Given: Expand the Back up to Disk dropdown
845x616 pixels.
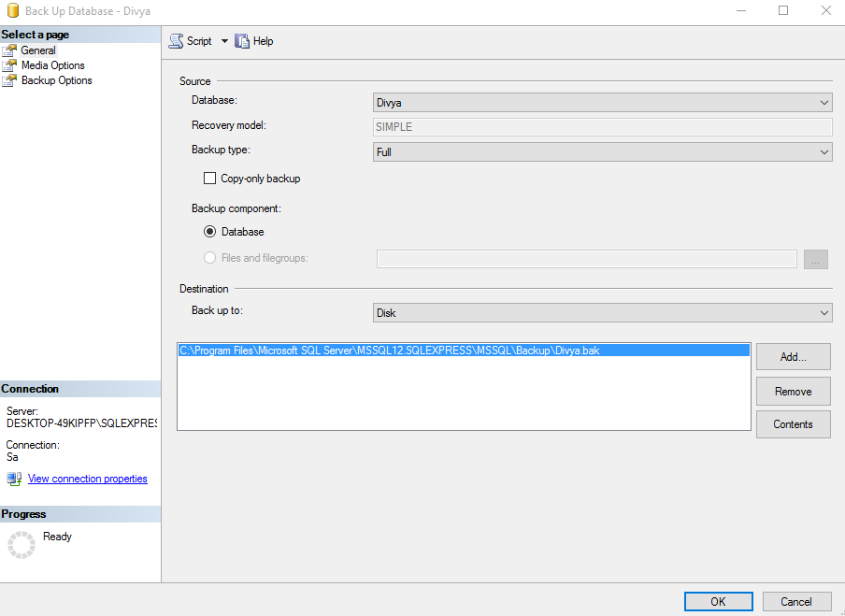Looking at the screenshot, I should [x=603, y=312].
